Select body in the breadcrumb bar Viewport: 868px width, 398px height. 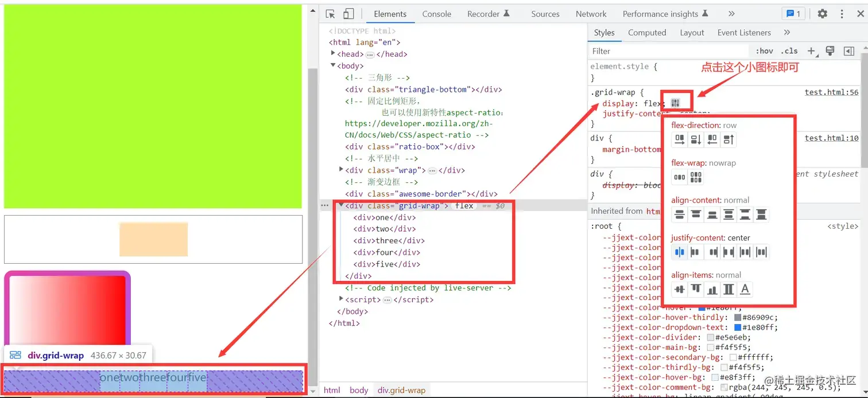(x=359, y=390)
